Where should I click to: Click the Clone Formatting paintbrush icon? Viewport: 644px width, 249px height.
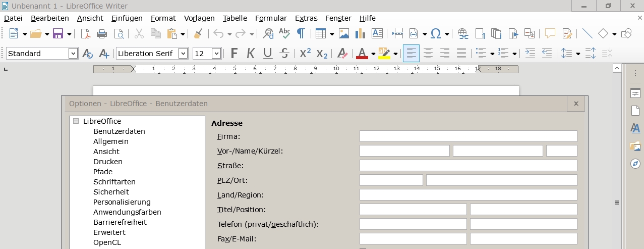pos(198,34)
